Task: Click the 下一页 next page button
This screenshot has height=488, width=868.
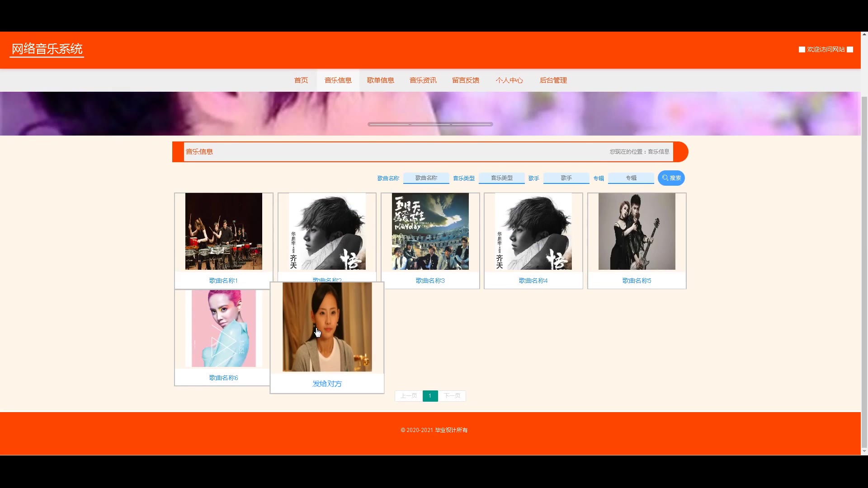Action: tap(452, 396)
